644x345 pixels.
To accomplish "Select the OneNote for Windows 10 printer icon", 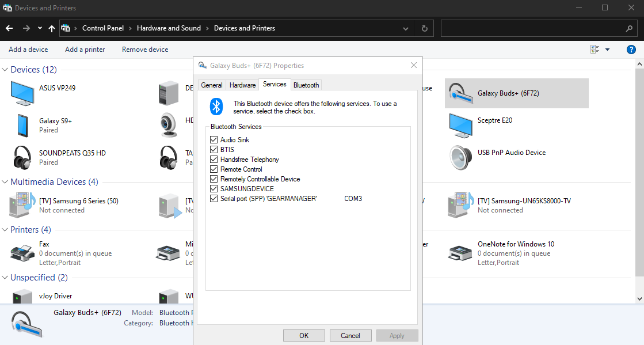I will [460, 252].
